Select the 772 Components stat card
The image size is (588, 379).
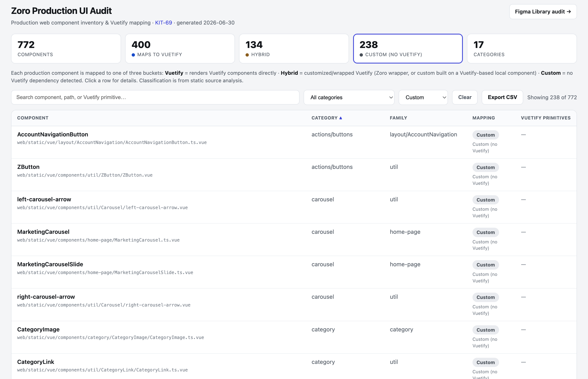(x=66, y=48)
